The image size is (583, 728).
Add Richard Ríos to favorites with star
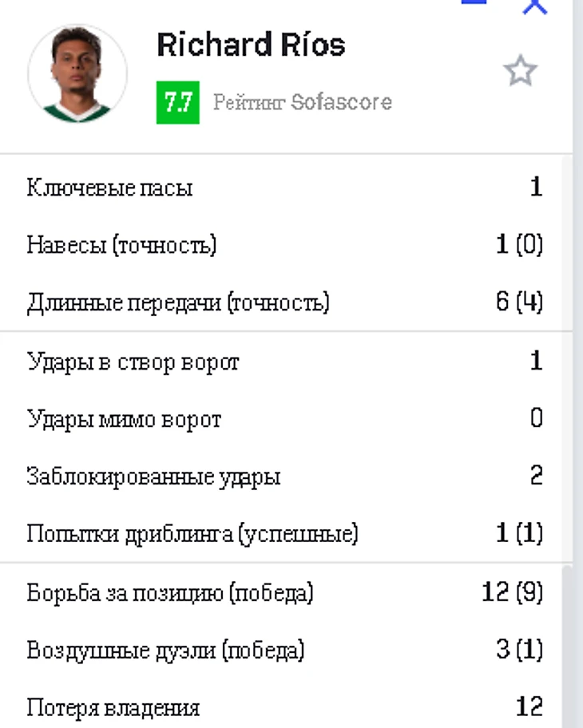point(520,71)
